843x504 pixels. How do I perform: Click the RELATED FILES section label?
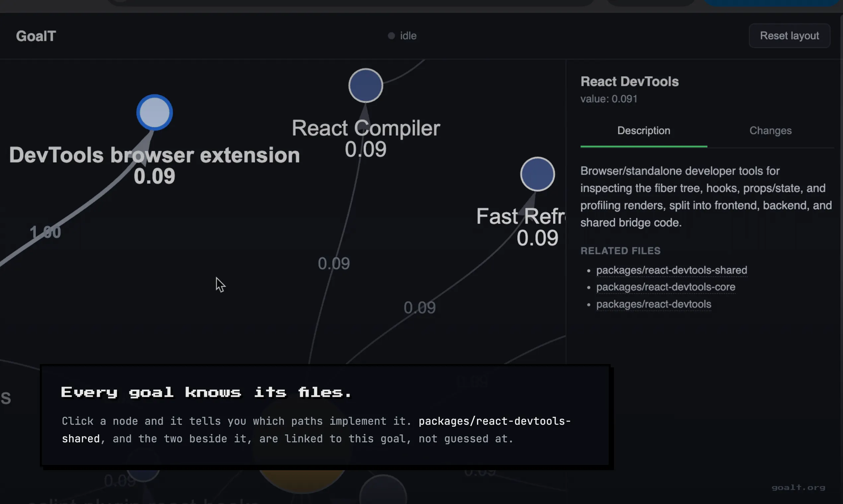pos(620,251)
